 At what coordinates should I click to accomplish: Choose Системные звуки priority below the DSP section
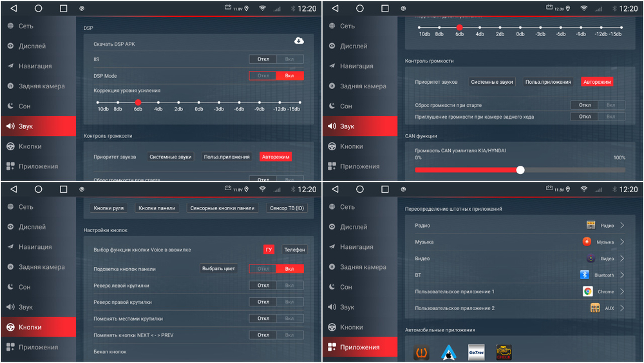pyautogui.click(x=171, y=157)
